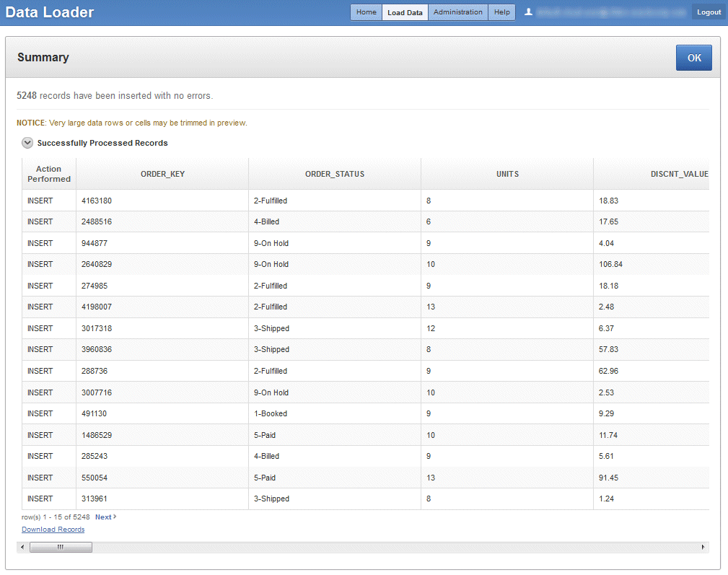Open the Administration tab
The height and width of the screenshot is (575, 728).
(x=457, y=12)
